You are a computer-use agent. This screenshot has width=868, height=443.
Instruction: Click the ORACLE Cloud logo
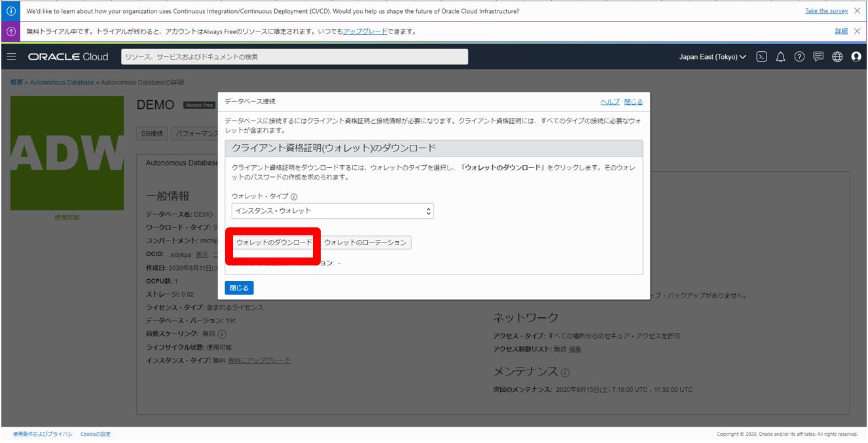pyautogui.click(x=68, y=57)
